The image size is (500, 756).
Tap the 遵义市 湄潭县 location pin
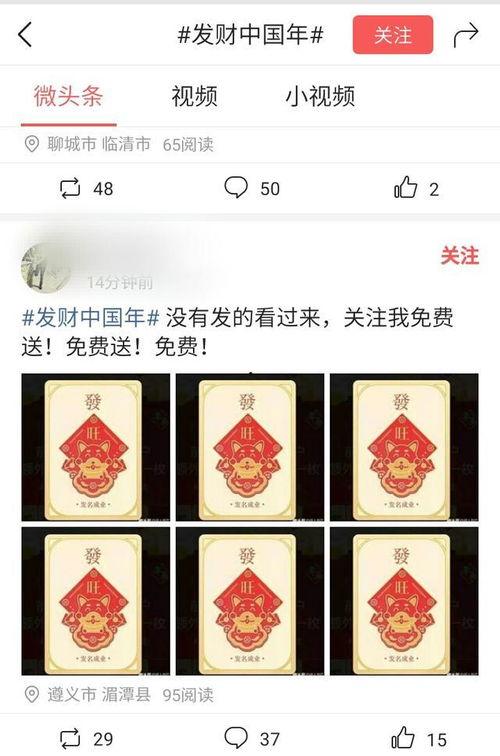(31, 694)
